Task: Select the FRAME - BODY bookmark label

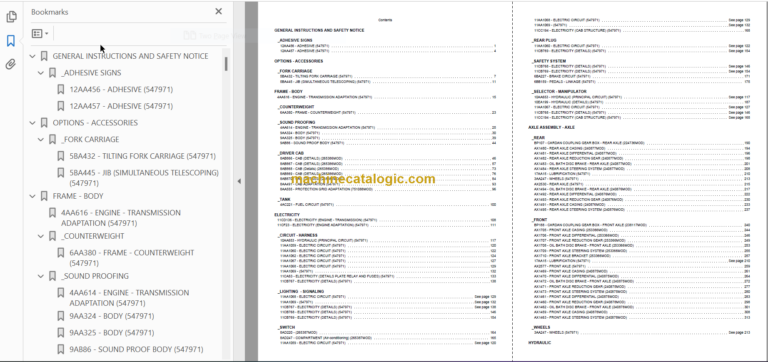Action: click(78, 196)
